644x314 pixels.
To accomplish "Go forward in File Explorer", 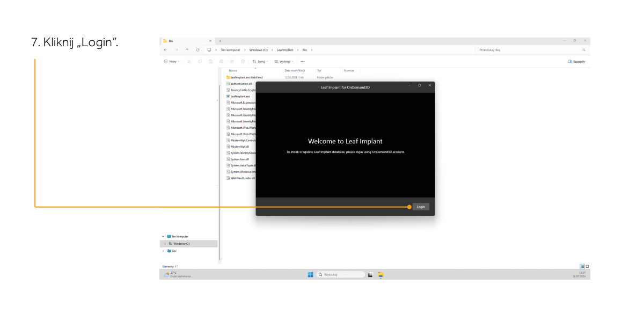I will [x=176, y=50].
